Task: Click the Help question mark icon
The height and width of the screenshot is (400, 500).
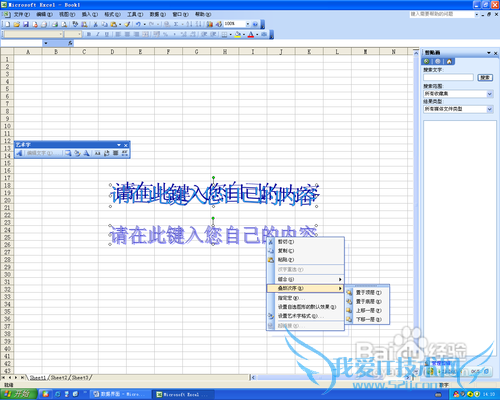Action: pyautogui.click(x=255, y=24)
